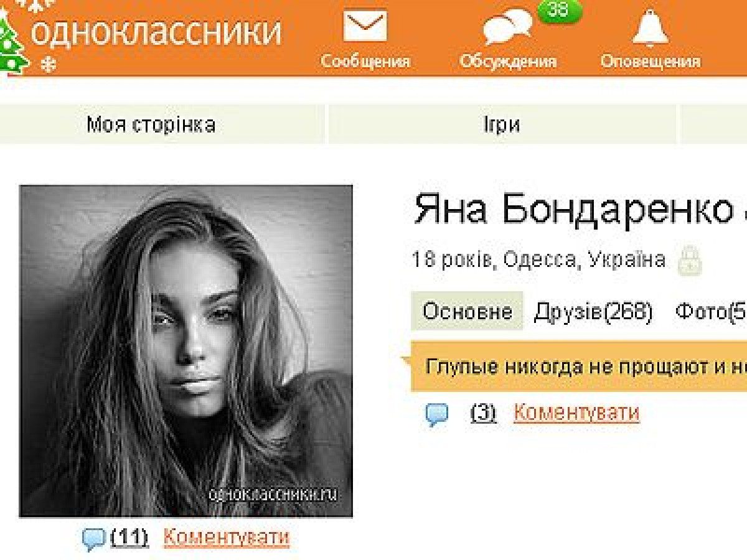747x560 pixels.
Task: Click the padlock icon beside Україна
Action: click(690, 260)
